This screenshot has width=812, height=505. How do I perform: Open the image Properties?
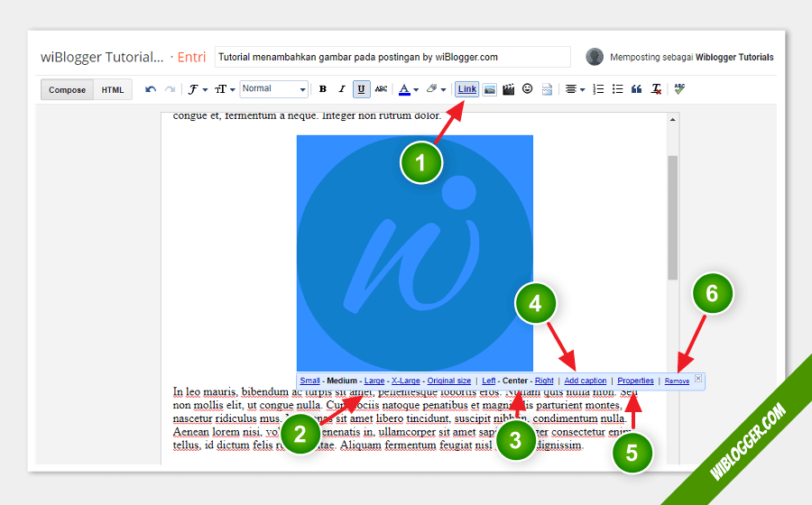pyautogui.click(x=635, y=381)
